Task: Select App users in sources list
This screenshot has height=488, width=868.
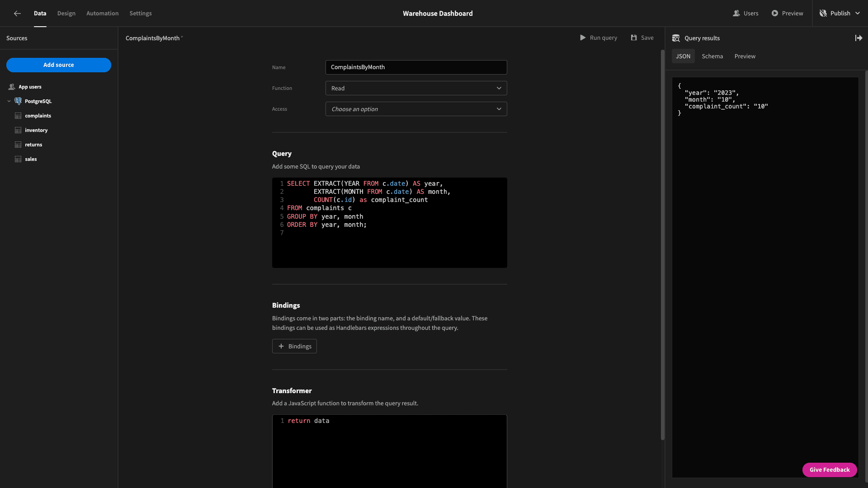Action: coord(59,87)
